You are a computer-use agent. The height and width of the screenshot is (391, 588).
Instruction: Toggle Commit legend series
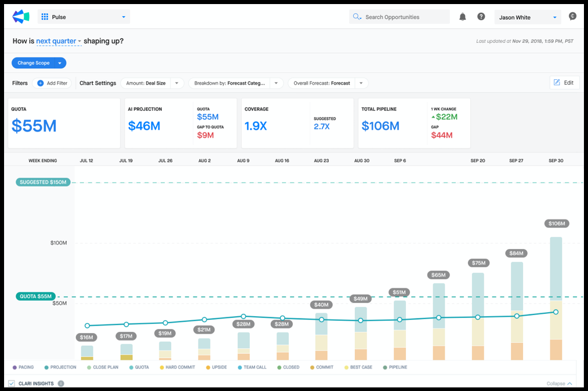322,367
